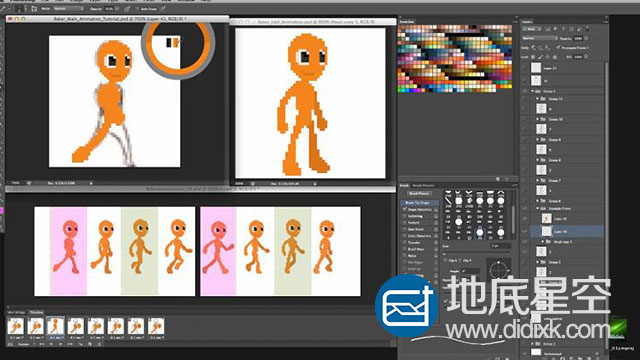Click the lock image pixels brush icon
The height and width of the screenshot is (360, 640).
click(x=540, y=57)
